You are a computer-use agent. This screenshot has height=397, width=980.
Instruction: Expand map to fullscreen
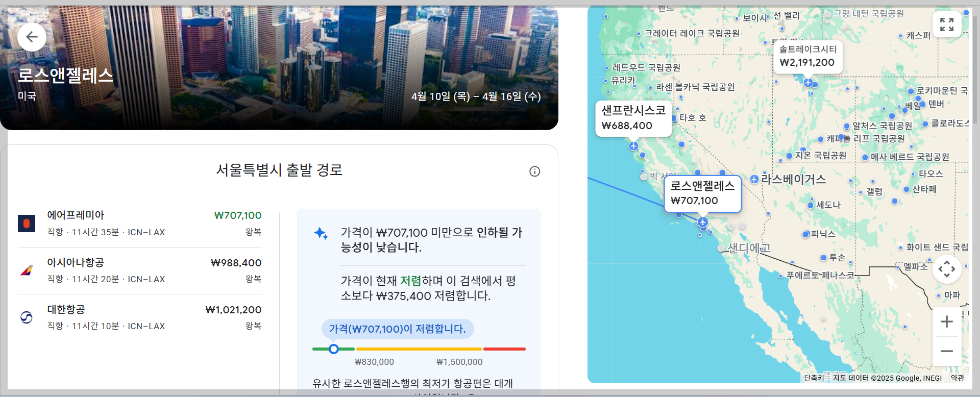pos(947,24)
